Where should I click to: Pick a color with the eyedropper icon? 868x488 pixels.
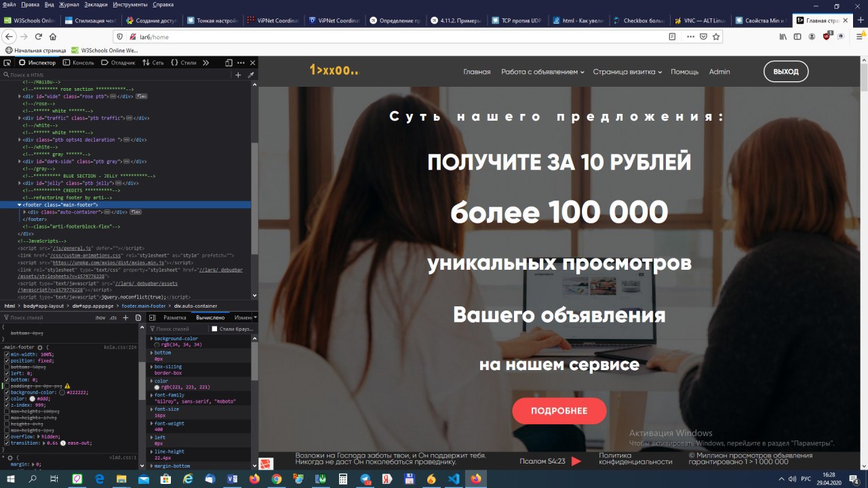251,75
